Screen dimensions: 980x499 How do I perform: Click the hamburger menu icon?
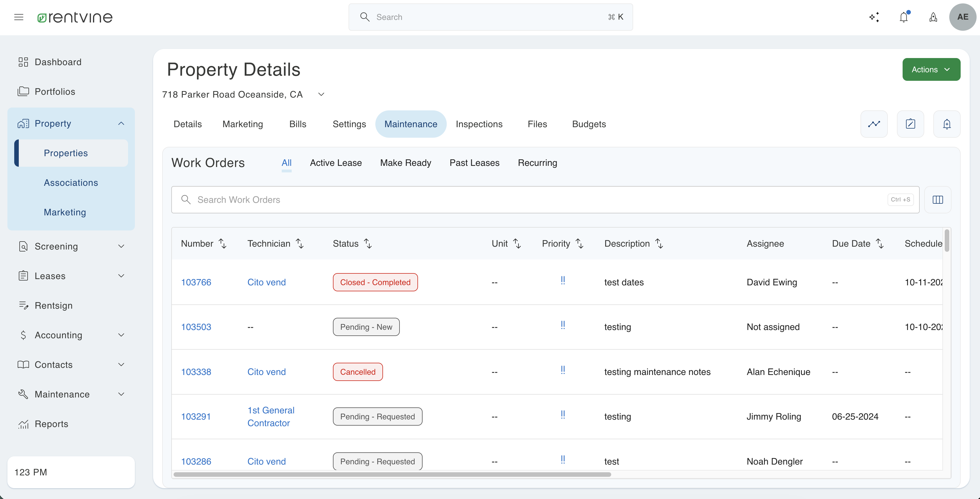pyautogui.click(x=19, y=17)
